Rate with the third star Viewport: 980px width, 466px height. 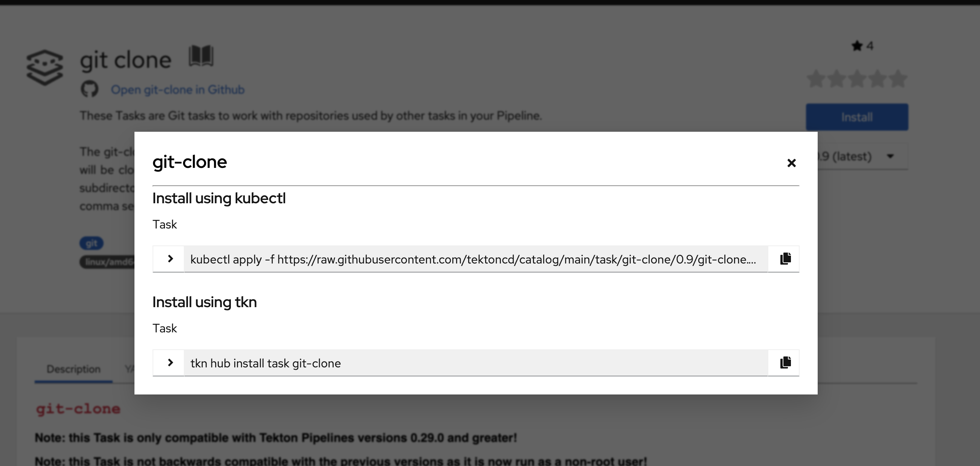click(x=857, y=79)
